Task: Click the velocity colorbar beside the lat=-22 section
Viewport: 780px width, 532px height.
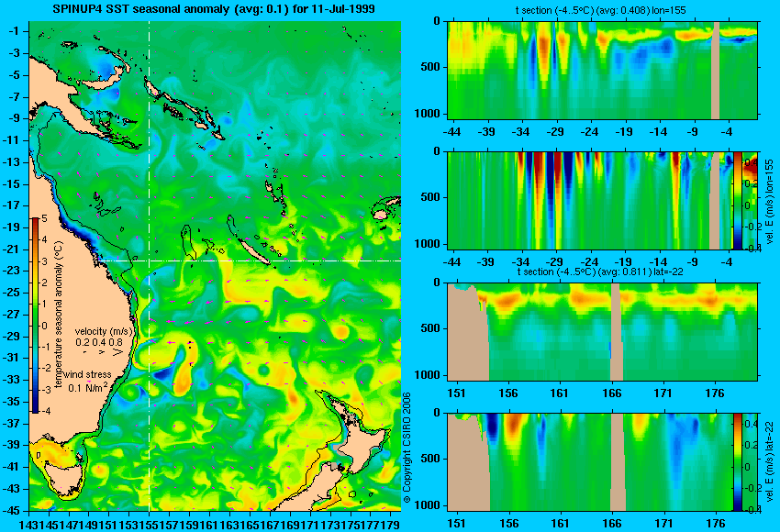Action: pos(738,462)
